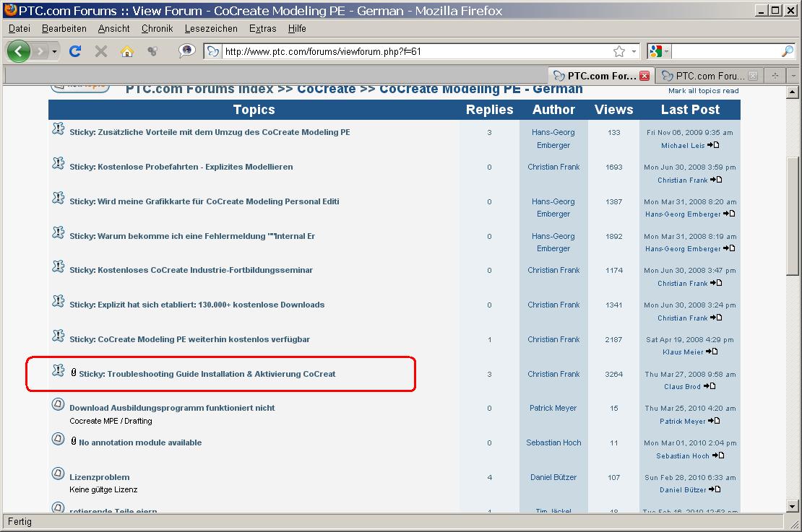Switch to the first 'PTC.com For...' tab
802x532 pixels.
(601, 76)
